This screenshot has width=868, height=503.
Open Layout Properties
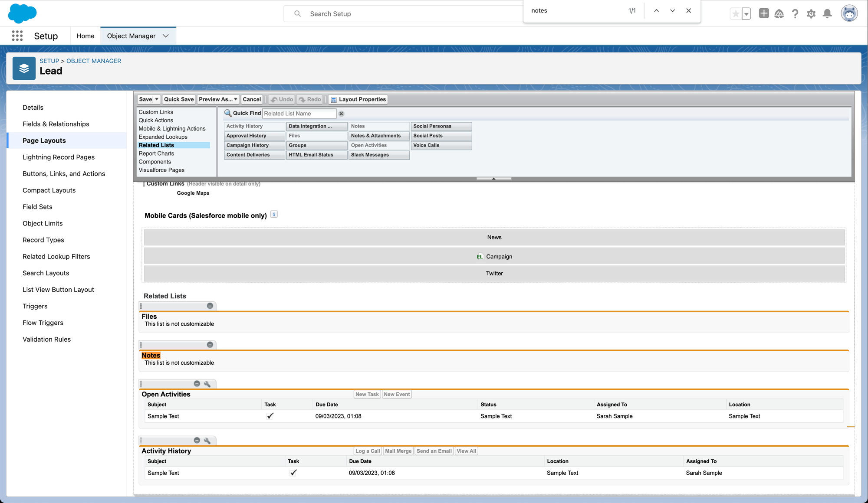click(358, 99)
